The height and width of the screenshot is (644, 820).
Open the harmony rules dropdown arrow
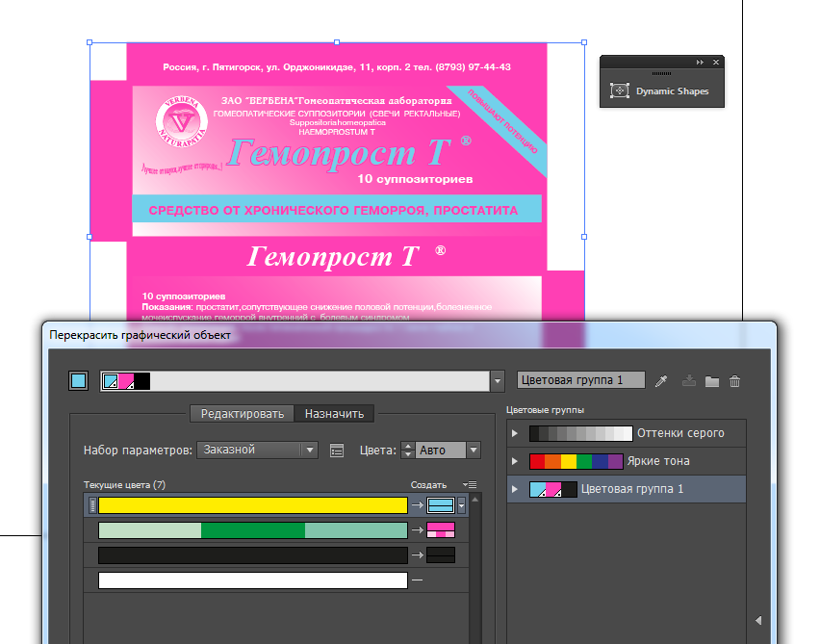tap(498, 381)
